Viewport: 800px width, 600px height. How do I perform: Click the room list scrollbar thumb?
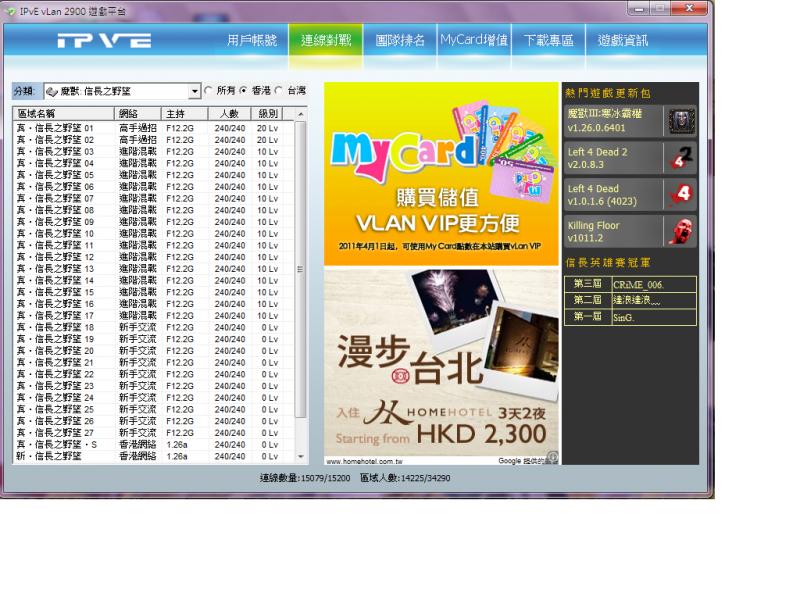pos(301,269)
